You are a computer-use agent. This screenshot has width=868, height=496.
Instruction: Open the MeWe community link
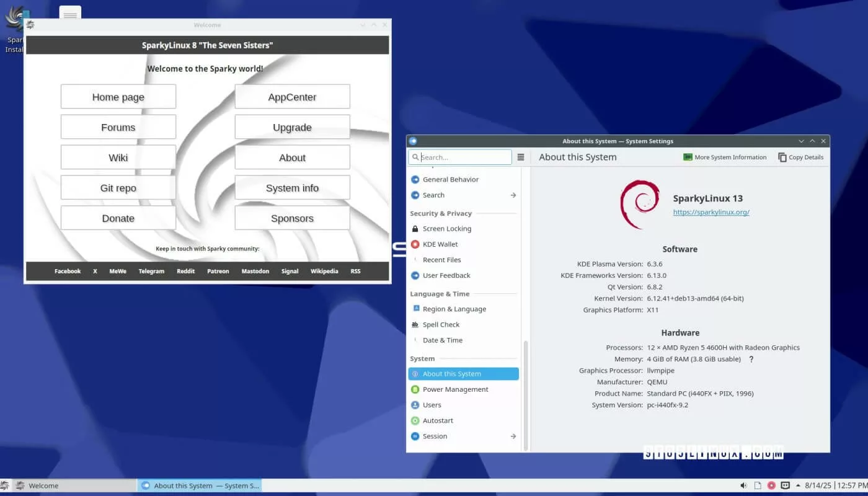[x=118, y=271]
